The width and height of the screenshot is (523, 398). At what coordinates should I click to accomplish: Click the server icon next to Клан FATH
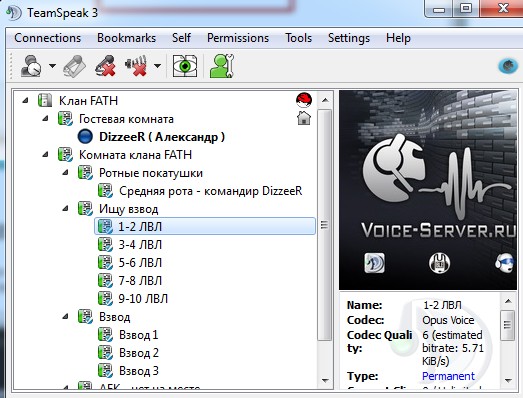coord(45,100)
